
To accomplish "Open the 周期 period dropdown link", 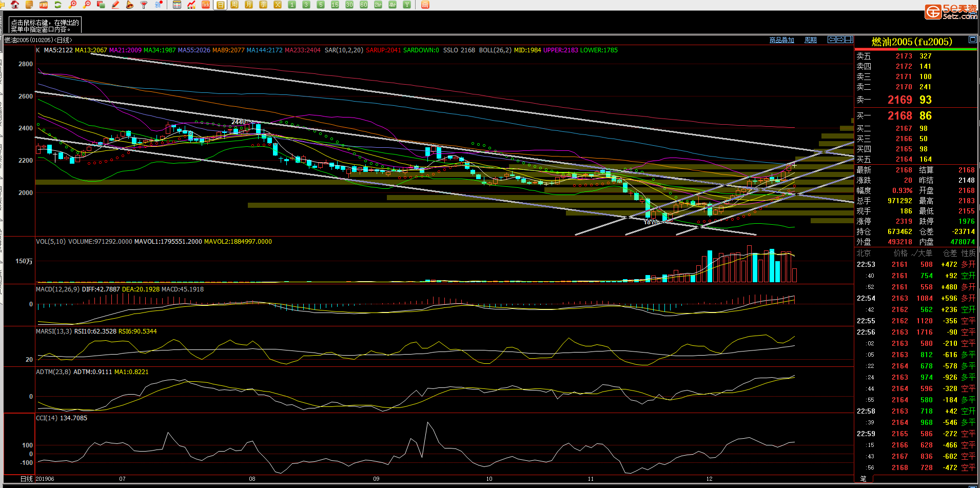I will [811, 40].
